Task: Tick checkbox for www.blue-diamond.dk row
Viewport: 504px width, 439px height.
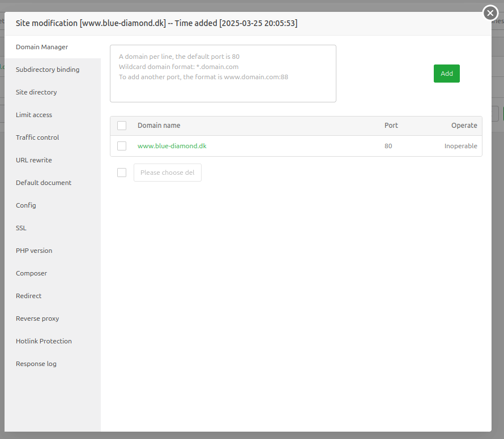Action: tap(122, 146)
